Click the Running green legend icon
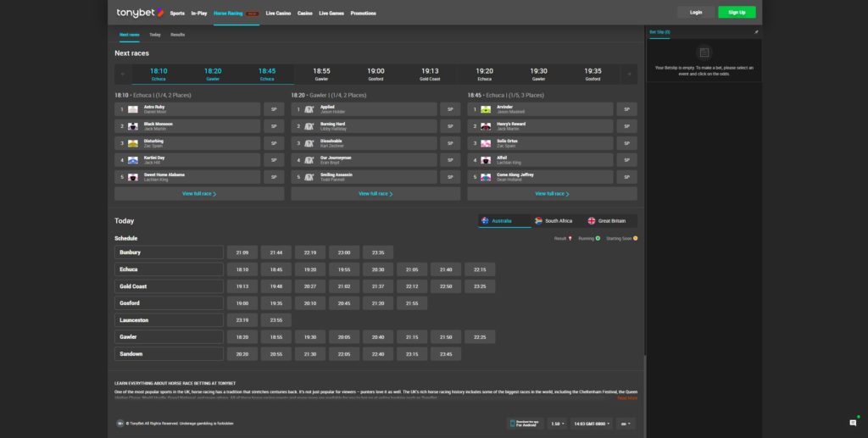The image size is (868, 438). pos(598,238)
